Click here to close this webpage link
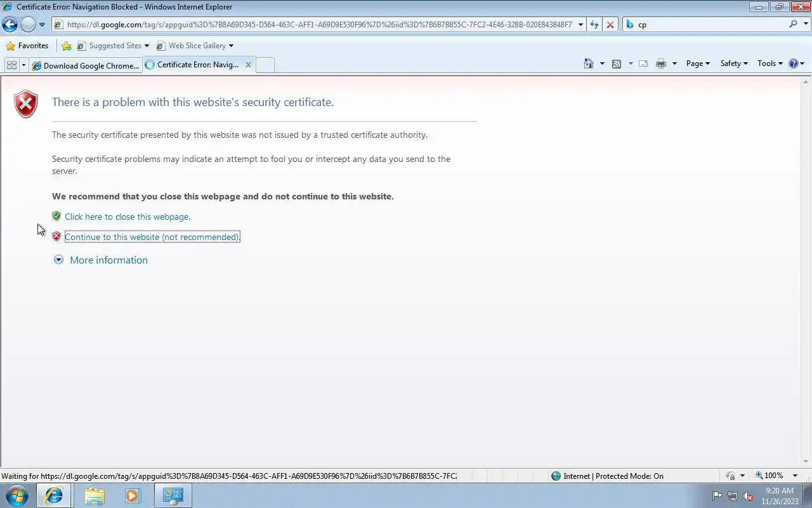The width and height of the screenshot is (812, 508). 128,217
